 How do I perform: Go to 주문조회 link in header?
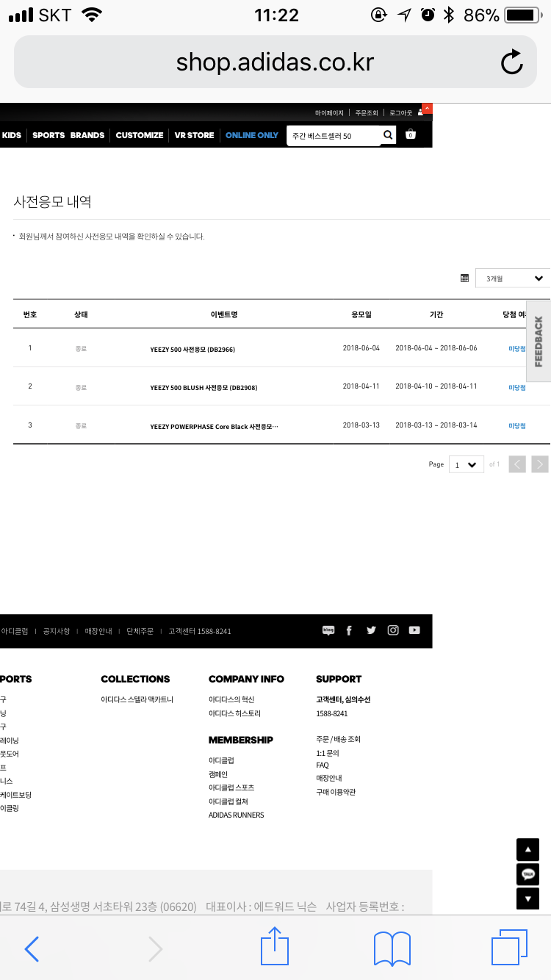coord(367,113)
